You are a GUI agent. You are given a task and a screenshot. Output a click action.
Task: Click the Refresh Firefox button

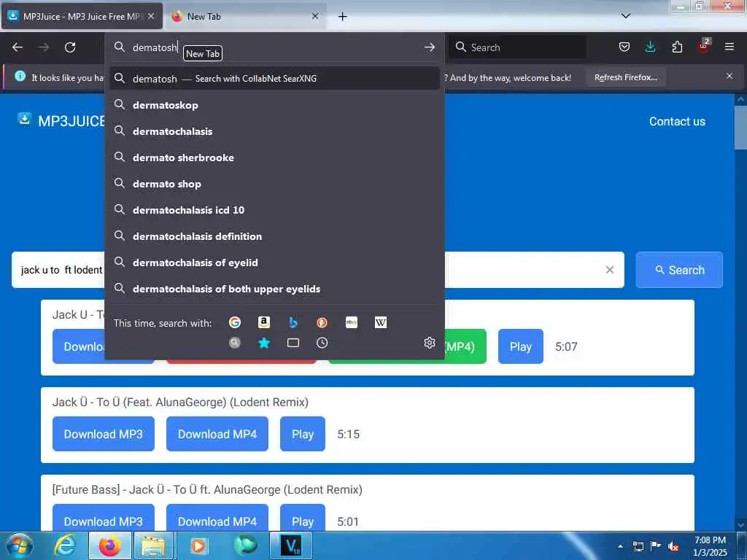[x=625, y=77]
